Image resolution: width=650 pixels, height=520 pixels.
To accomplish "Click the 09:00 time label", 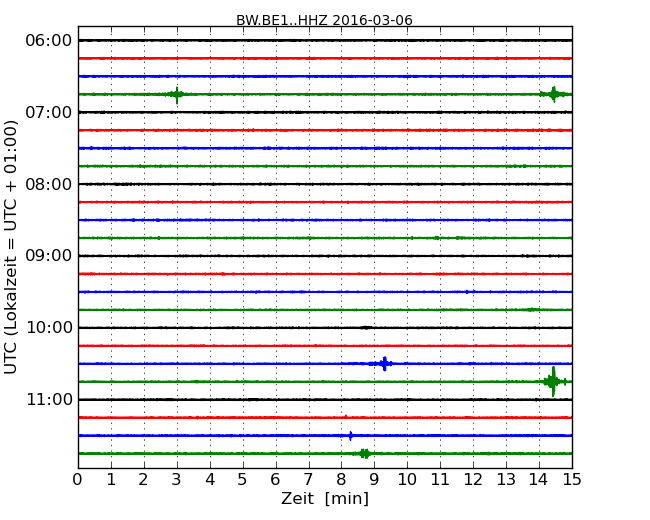I will click(x=49, y=256).
